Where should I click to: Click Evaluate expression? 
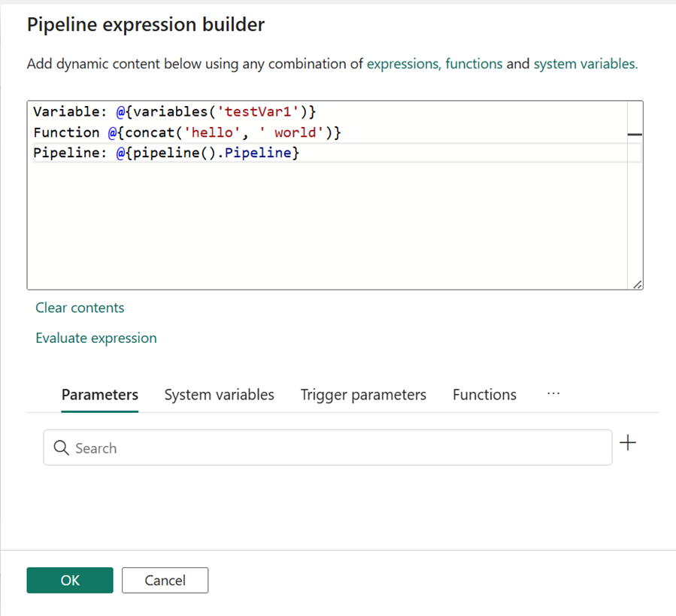95,338
